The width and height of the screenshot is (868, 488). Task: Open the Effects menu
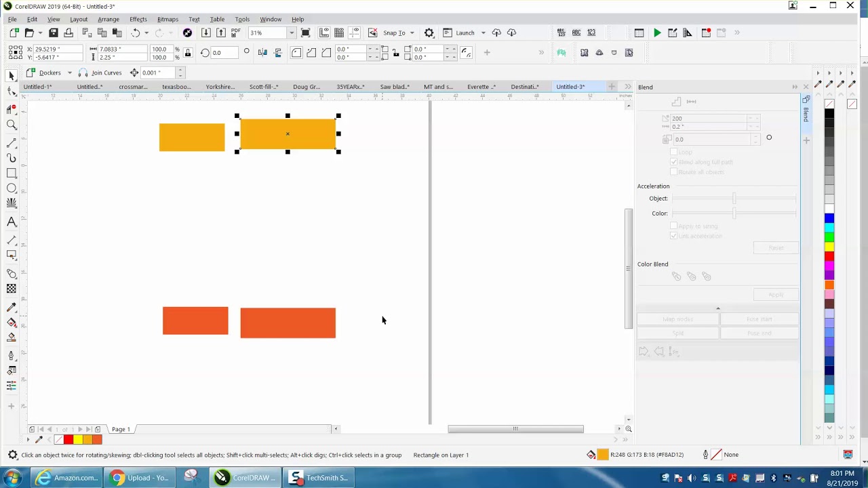coord(138,19)
